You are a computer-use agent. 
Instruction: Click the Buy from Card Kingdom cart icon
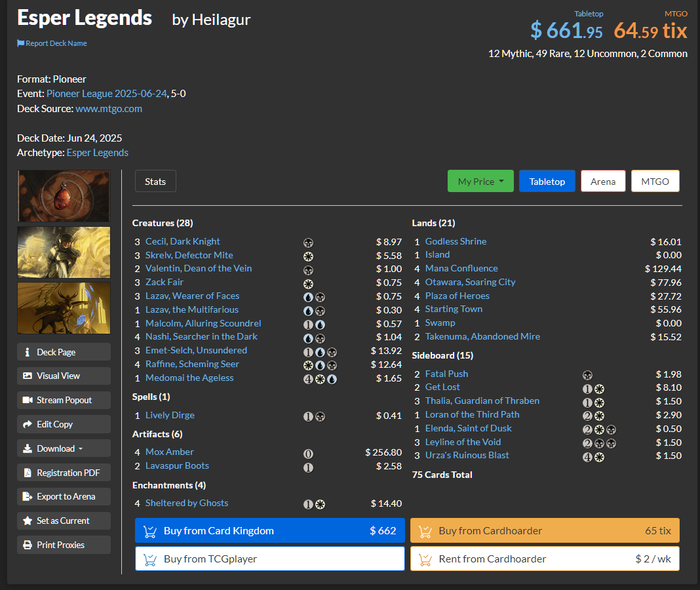coord(150,531)
